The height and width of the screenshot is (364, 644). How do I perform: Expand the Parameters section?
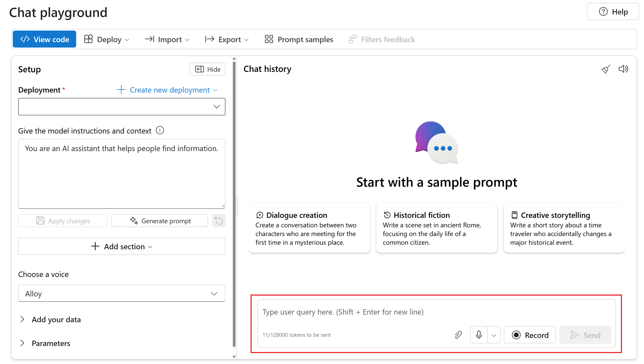(51, 343)
